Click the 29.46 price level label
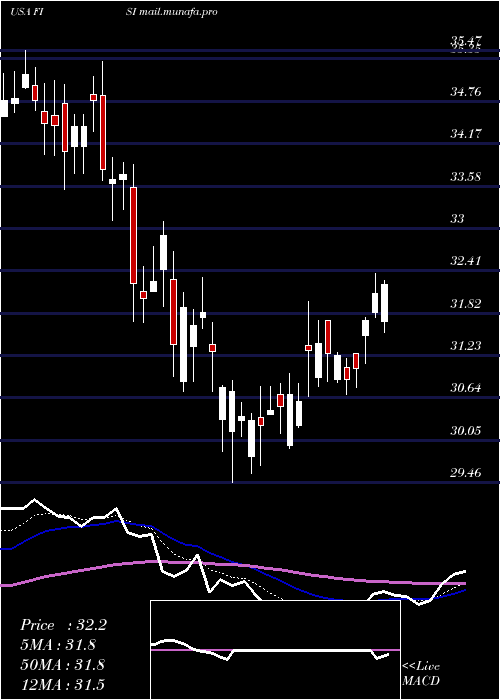This screenshot has height=700, width=500. tap(466, 472)
